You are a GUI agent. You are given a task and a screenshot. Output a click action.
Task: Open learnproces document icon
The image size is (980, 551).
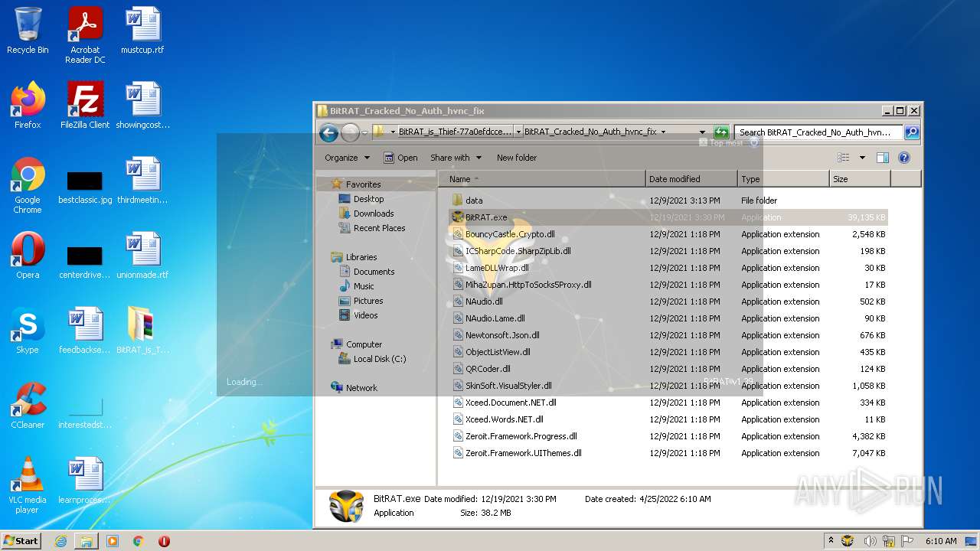coord(85,481)
